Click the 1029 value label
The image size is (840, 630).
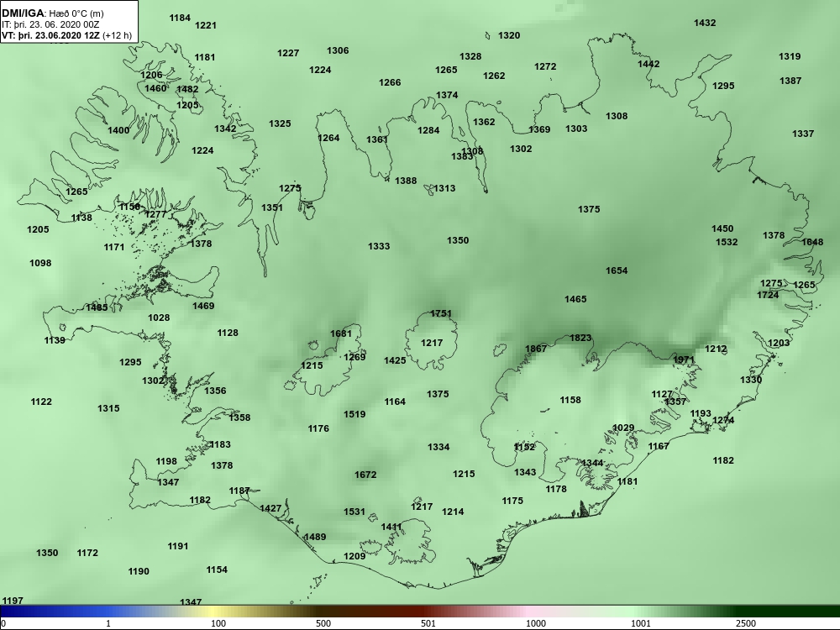[x=623, y=428]
